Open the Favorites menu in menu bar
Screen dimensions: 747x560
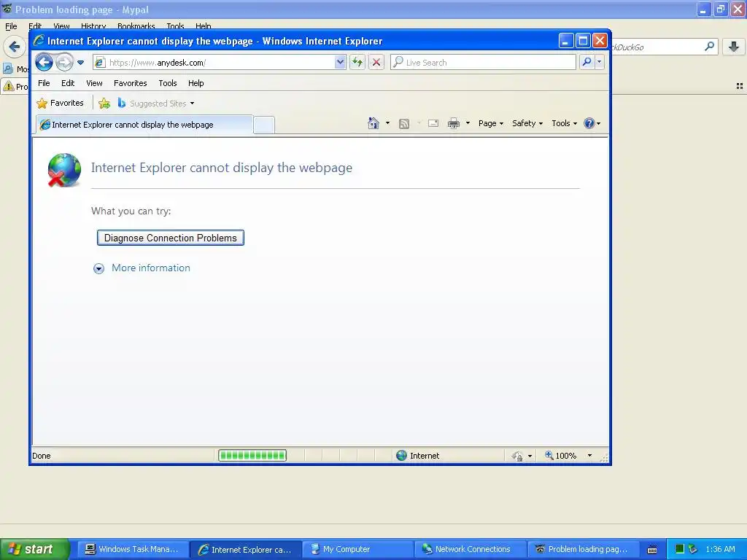[130, 83]
